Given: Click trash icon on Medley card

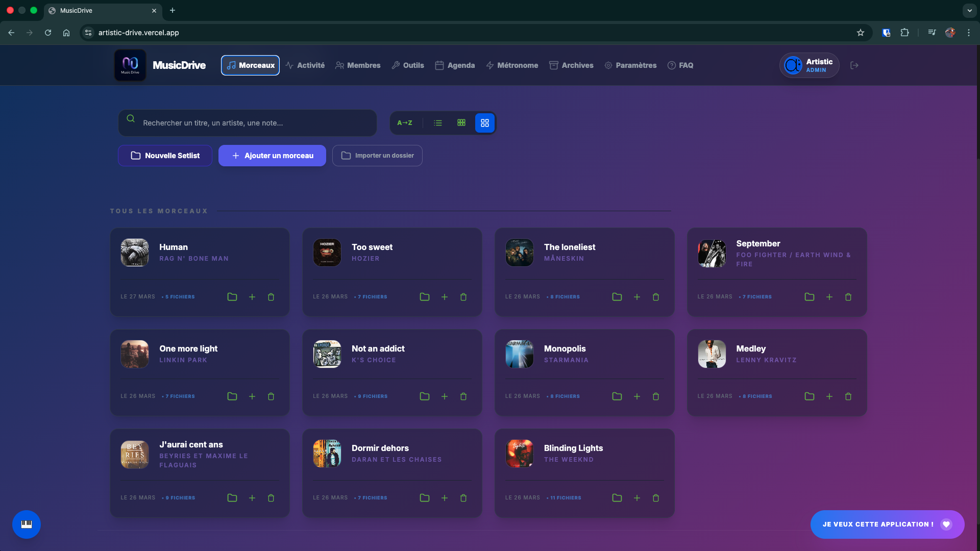Looking at the screenshot, I should pos(848,396).
